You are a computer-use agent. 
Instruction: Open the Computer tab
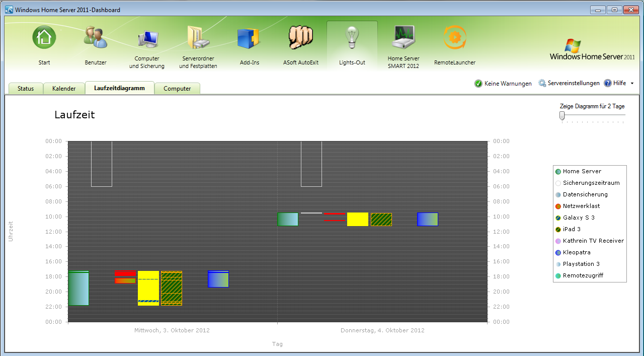coord(177,89)
